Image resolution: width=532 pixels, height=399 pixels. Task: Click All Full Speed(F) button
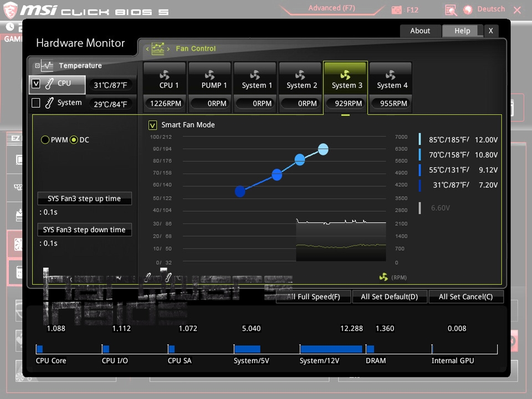[x=313, y=297]
